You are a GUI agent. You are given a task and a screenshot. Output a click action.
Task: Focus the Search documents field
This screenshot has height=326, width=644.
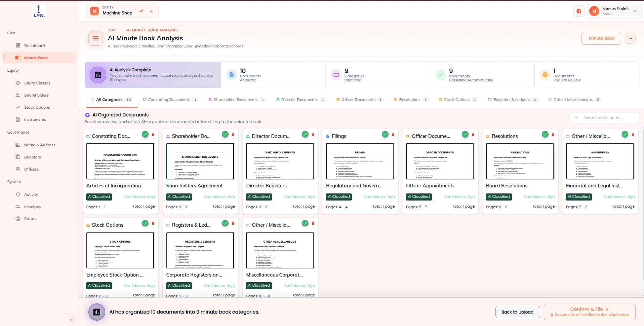point(604,118)
